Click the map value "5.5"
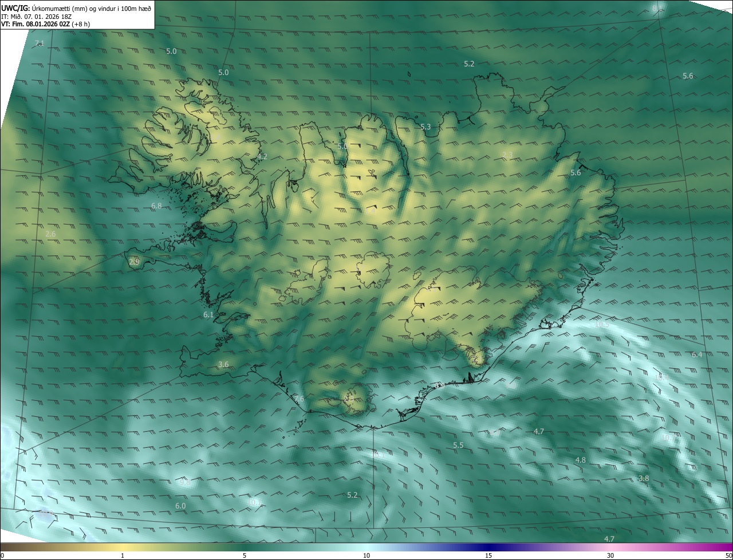Viewport: 733px width, 560px height. [x=458, y=445]
